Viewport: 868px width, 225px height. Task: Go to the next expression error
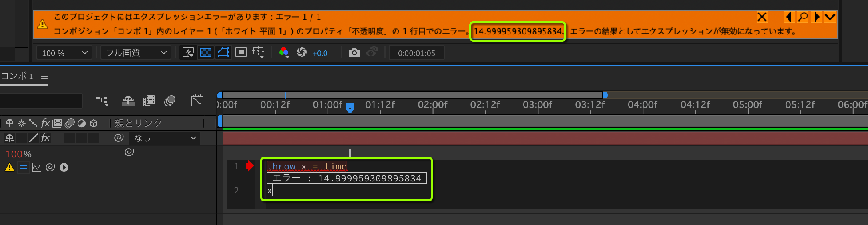pos(816,17)
